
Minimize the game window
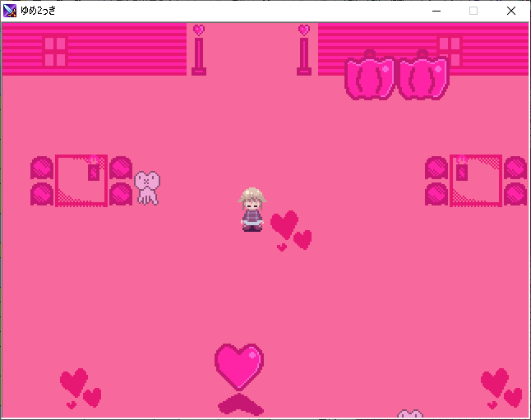tap(436, 11)
